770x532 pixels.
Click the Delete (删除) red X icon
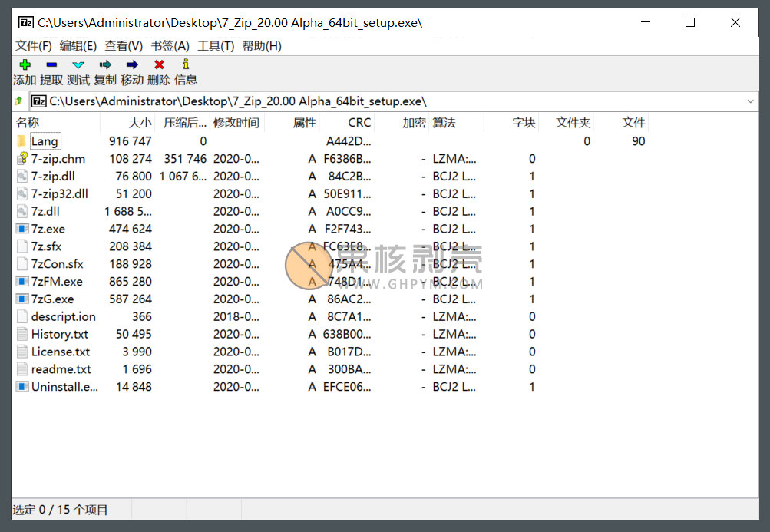(x=159, y=64)
